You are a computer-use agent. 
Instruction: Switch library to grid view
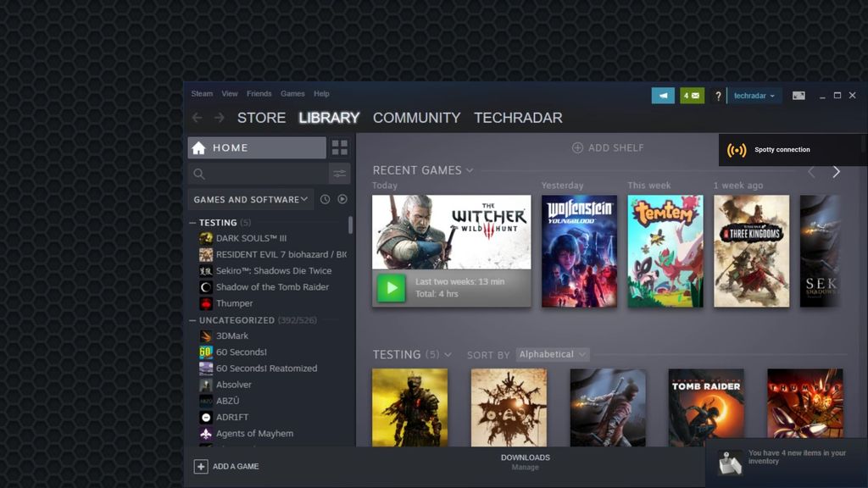[340, 147]
